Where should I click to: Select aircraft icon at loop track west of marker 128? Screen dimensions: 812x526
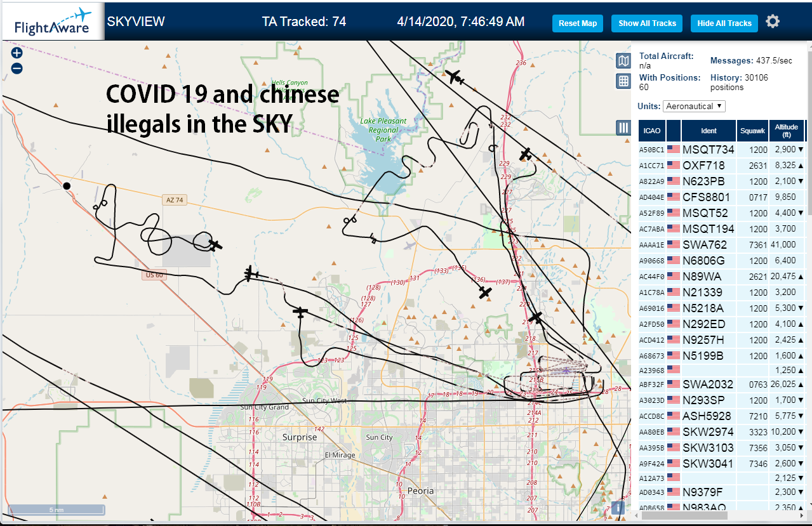251,274
